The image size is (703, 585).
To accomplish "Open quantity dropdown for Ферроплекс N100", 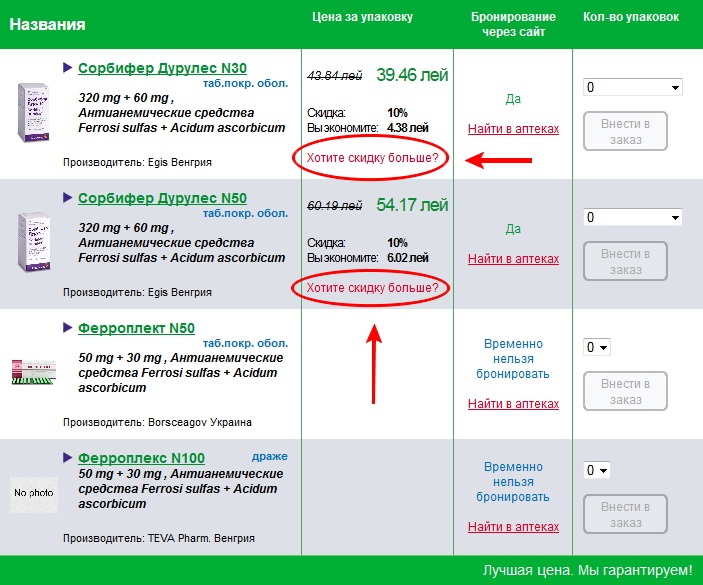I will pyautogui.click(x=597, y=470).
